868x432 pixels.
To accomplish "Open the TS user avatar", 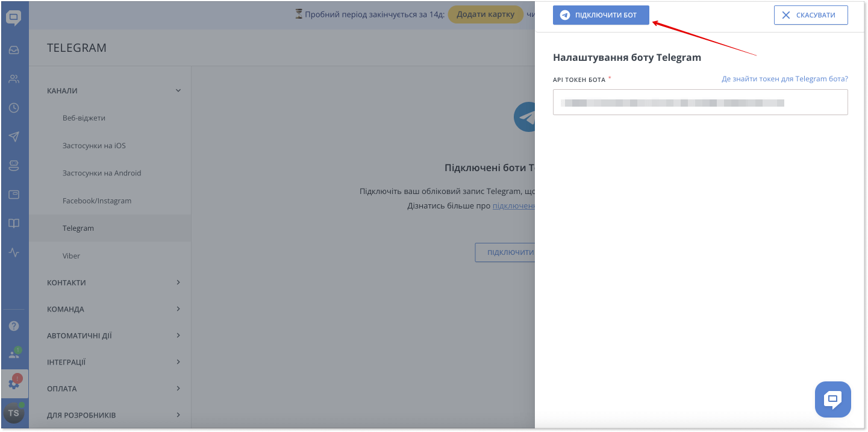I will pyautogui.click(x=14, y=413).
